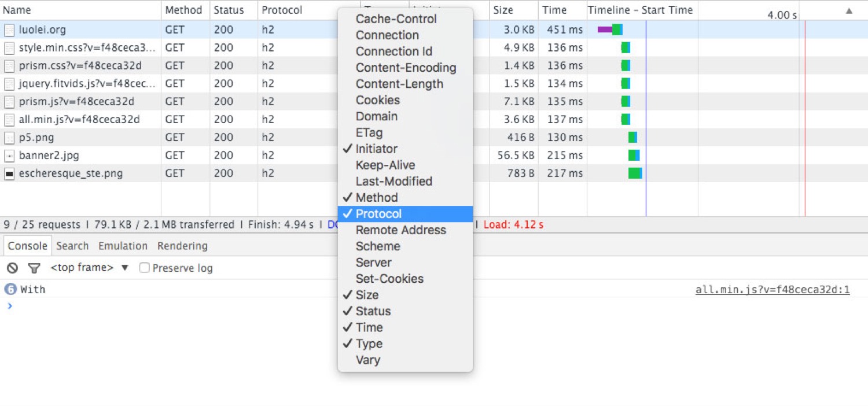Click the blue message count badge

(10, 289)
